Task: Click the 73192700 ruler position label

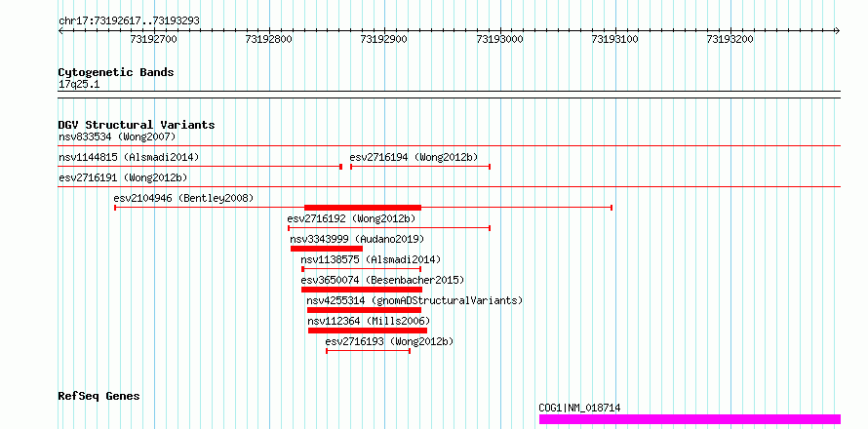Action: coord(153,40)
